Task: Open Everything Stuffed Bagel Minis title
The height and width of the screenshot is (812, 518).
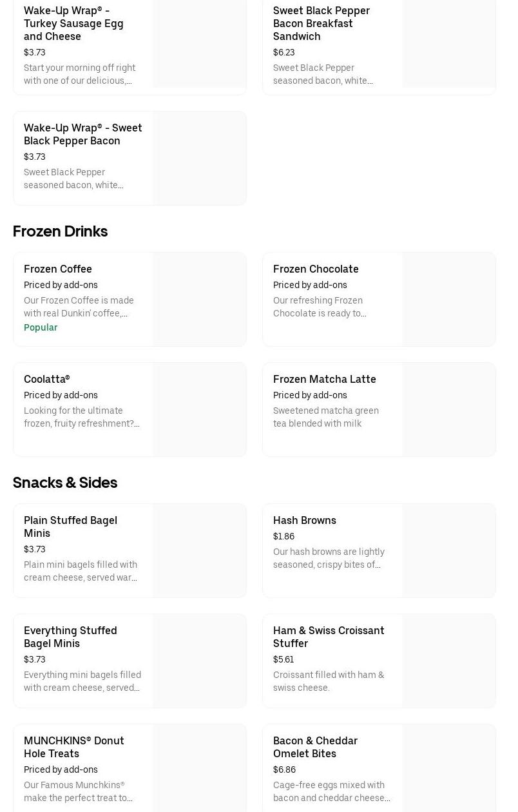Action: [70, 637]
